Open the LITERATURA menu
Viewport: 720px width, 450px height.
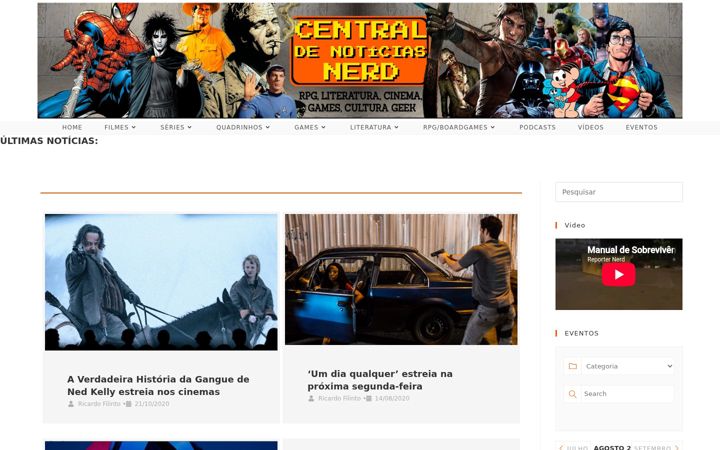click(374, 127)
